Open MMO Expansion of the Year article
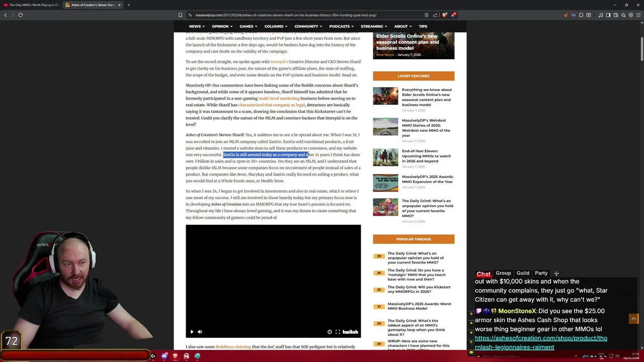This screenshot has height=362, width=644. pos(427,179)
